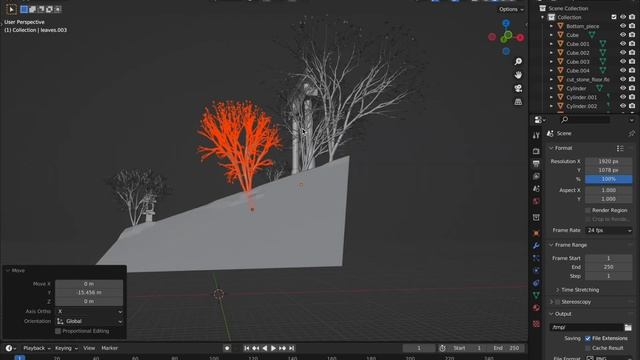Hide Cube.002 with its eye icon

tap(623, 53)
